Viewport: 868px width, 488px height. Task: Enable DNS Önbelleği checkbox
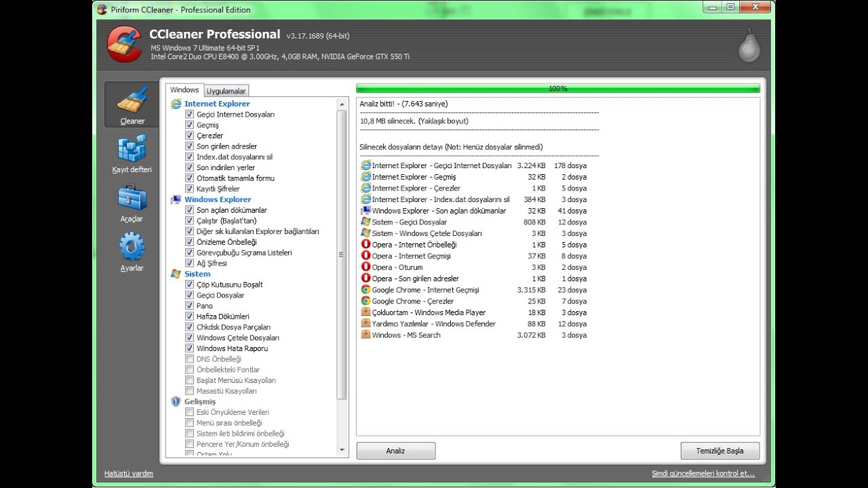pyautogui.click(x=190, y=359)
